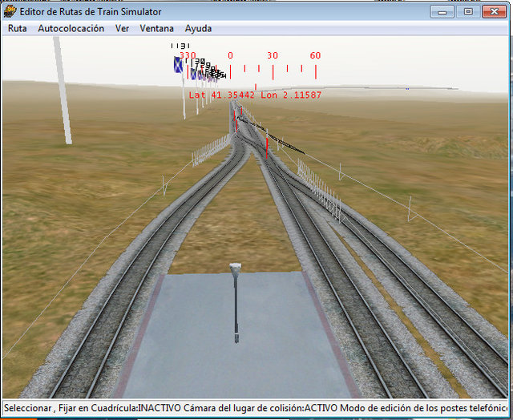Maximize the route editor window
Image resolution: width=513 pixels, height=420 pixels.
coord(467,12)
